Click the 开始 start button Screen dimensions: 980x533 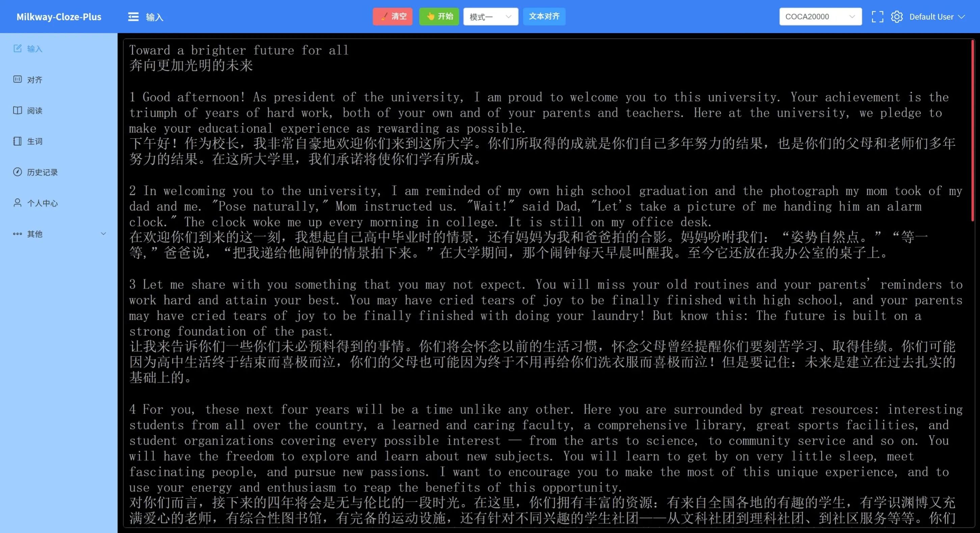(439, 16)
